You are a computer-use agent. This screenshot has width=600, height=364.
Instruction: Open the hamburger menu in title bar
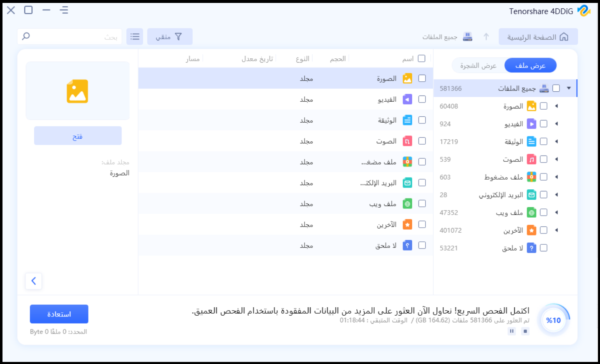pyautogui.click(x=64, y=10)
